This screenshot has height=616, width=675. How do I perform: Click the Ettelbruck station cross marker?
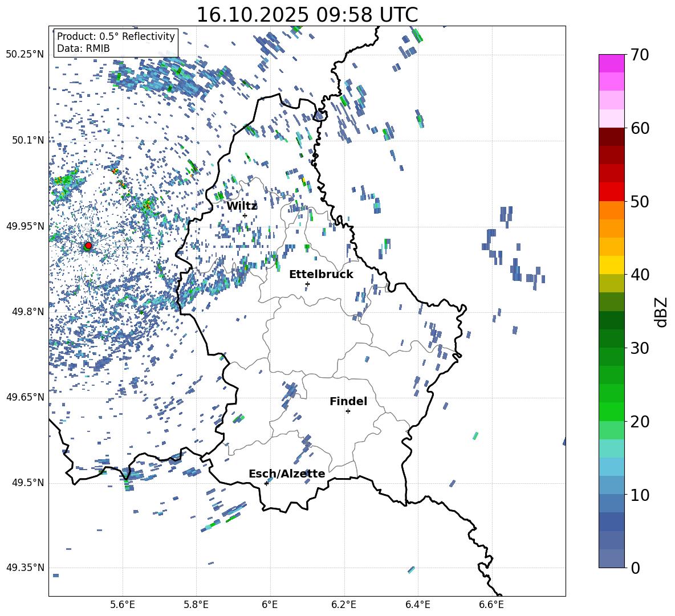coord(307,284)
